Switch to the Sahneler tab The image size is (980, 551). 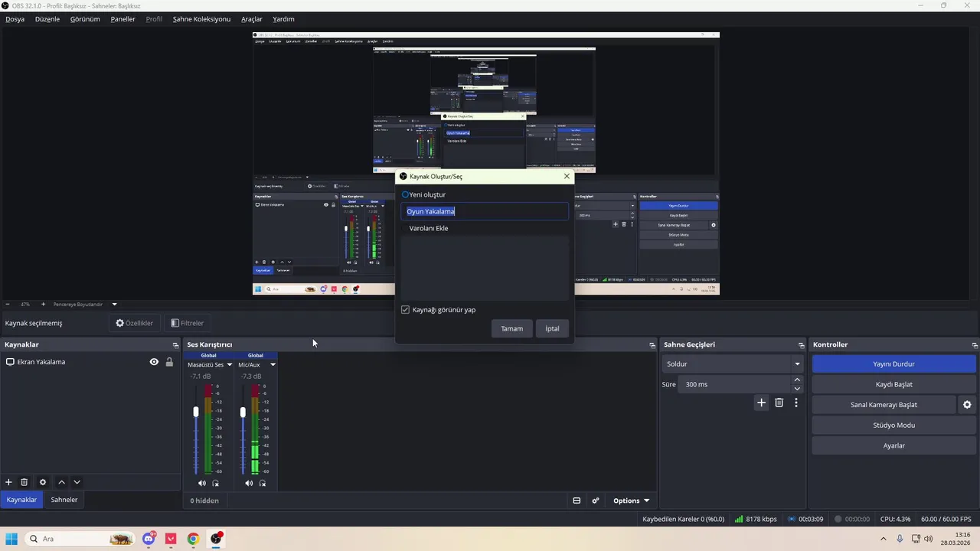pyautogui.click(x=64, y=500)
